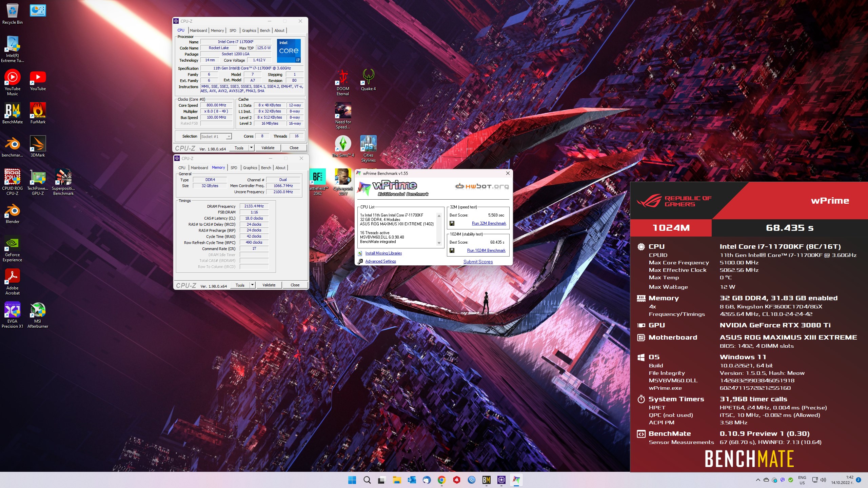This screenshot has width=868, height=488.
Task: Open the clock showing 1:42 14.10.2022
Action: [842, 480]
